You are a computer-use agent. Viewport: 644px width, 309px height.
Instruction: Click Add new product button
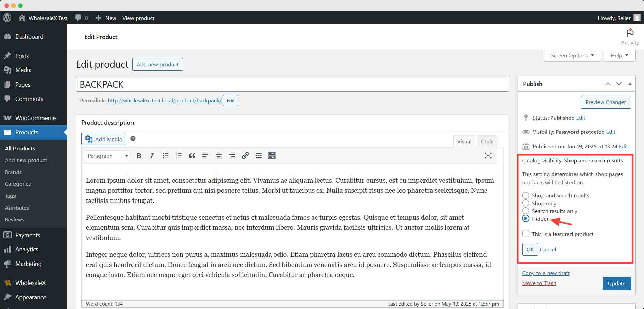click(157, 64)
